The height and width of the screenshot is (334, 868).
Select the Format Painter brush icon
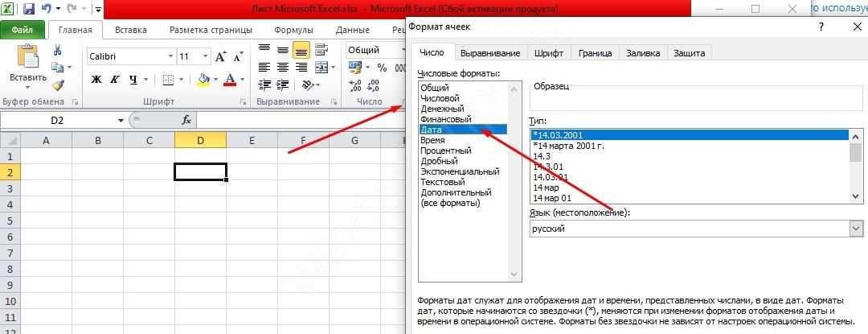pyautogui.click(x=57, y=85)
